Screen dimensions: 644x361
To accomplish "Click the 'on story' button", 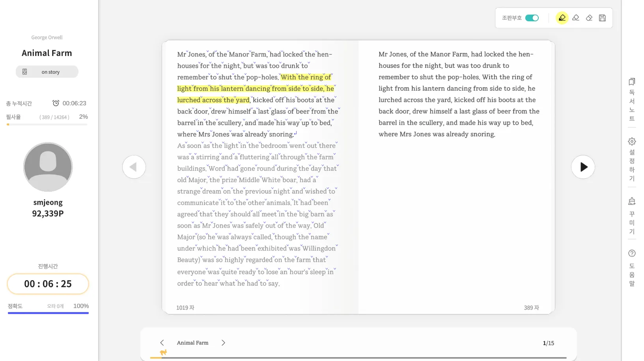I will click(x=47, y=72).
